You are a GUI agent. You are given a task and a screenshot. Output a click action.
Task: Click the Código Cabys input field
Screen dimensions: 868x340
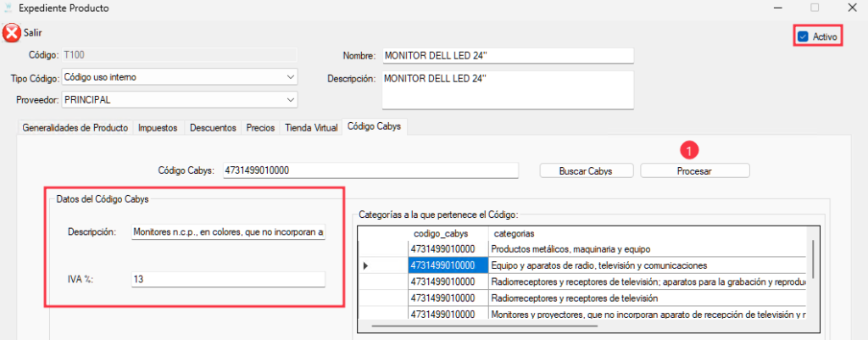click(x=370, y=170)
